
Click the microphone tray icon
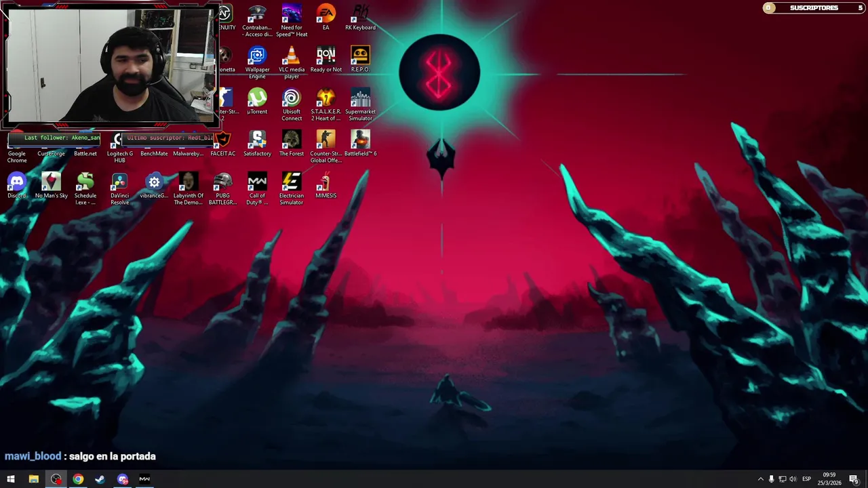[x=771, y=479]
